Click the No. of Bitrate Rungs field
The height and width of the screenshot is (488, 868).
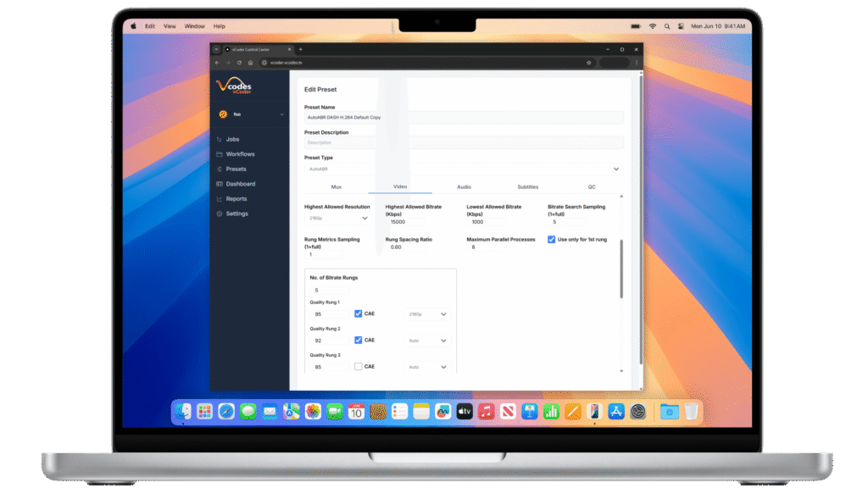click(x=330, y=291)
